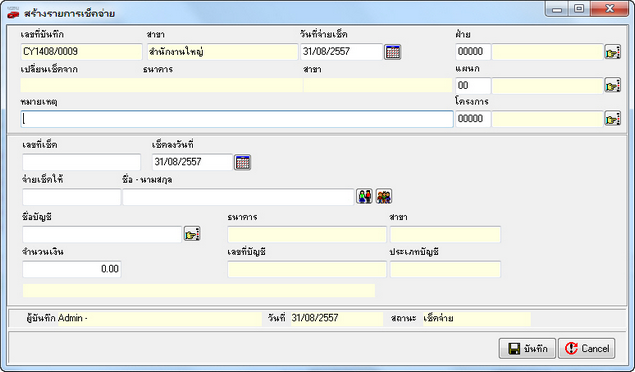Browse ชื่อบัญชี account lookup icon
The height and width of the screenshot is (372, 635).
(192, 234)
